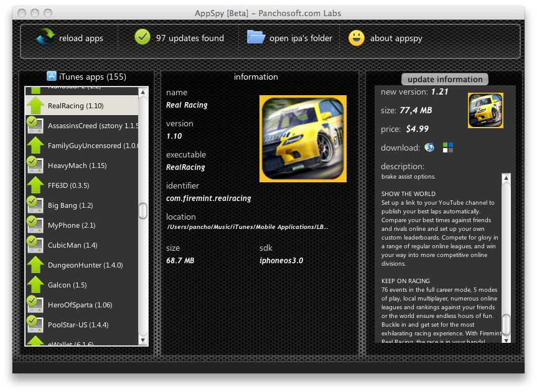Image resolution: width=537 pixels, height=392 pixels.
Task: Click the SHOW THE WORLD description heading
Action: pyautogui.click(x=408, y=194)
